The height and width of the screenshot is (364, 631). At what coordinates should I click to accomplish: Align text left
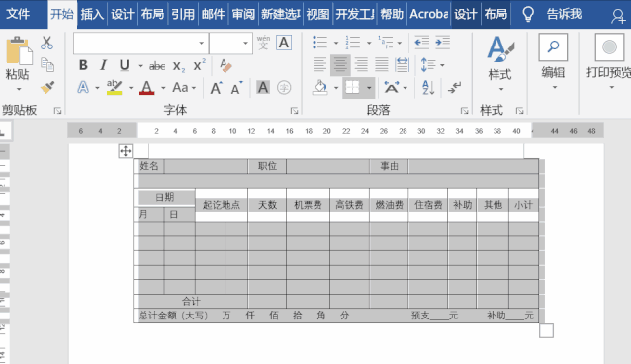pyautogui.click(x=319, y=65)
